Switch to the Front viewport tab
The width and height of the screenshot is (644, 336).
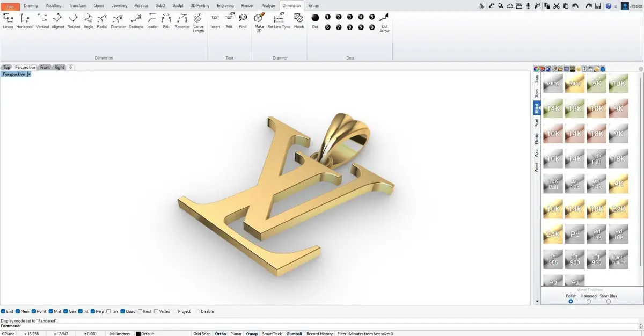45,68
